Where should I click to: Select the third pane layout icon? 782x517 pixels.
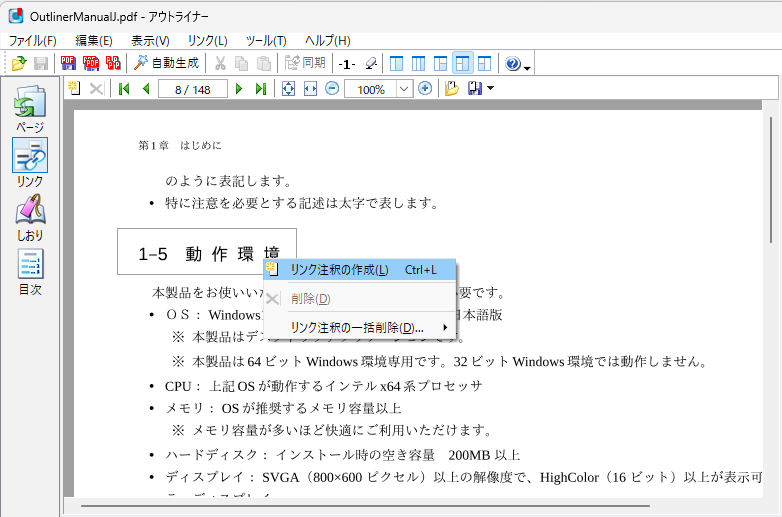[x=440, y=63]
